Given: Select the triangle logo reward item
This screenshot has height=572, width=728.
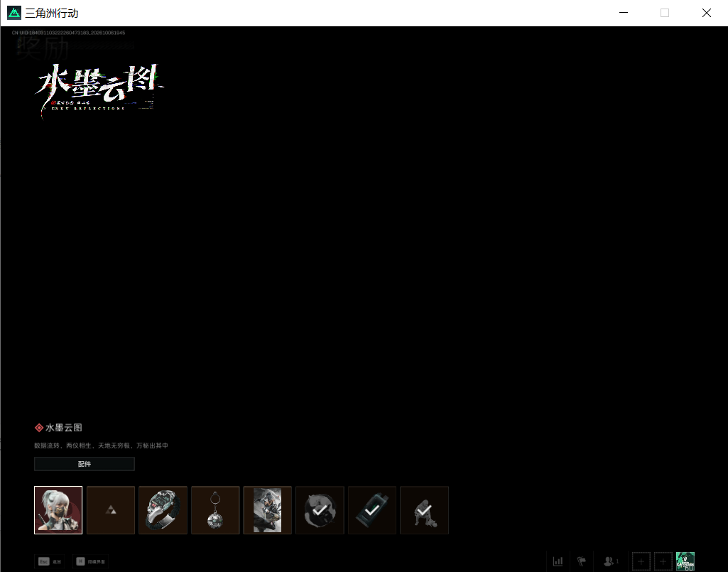Looking at the screenshot, I should coord(111,510).
